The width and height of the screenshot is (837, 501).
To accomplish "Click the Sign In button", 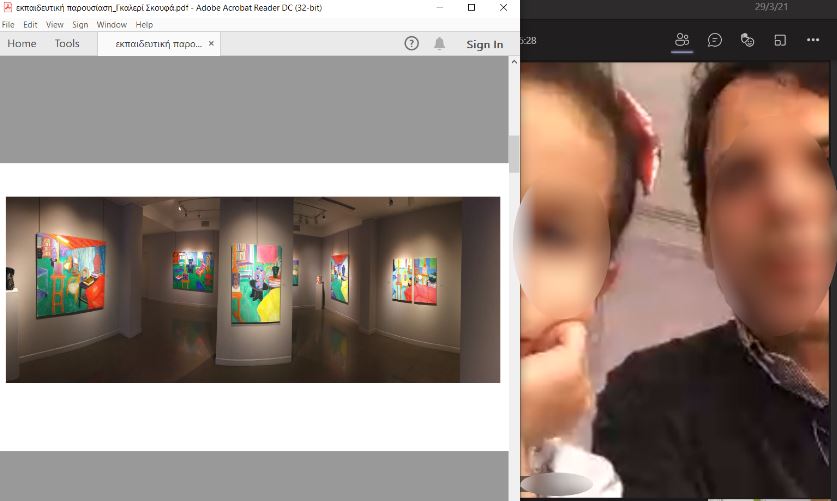I will [x=485, y=44].
